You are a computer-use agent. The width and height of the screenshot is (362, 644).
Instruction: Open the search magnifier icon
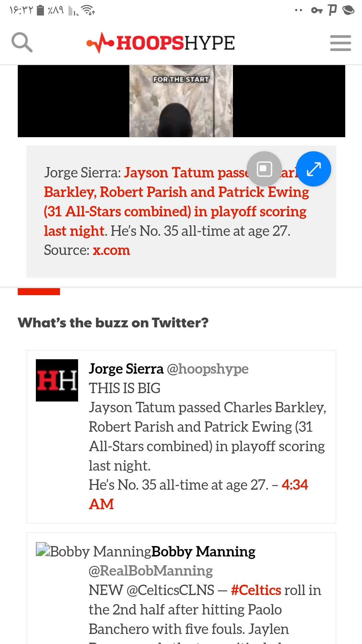click(x=22, y=42)
